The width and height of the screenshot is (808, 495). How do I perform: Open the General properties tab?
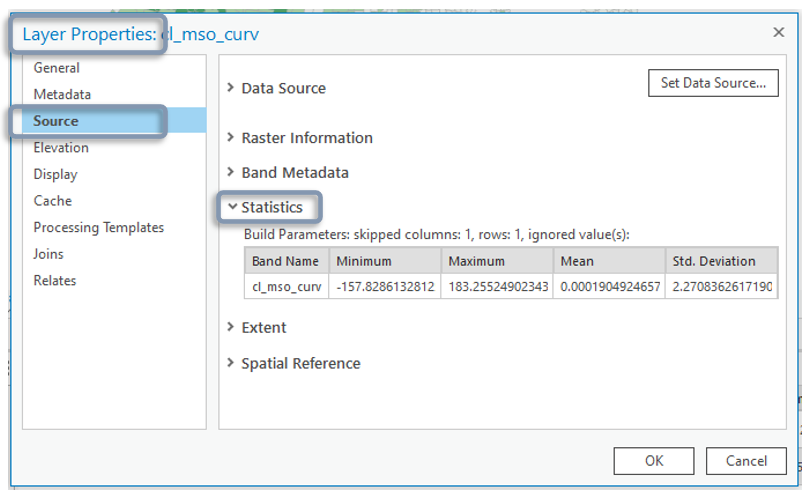(56, 68)
